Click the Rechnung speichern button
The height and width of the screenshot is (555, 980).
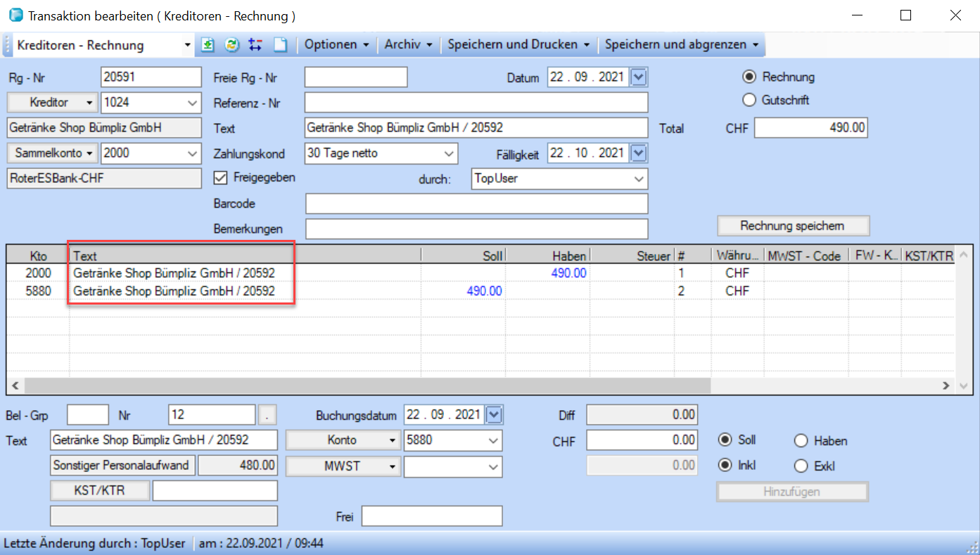click(793, 226)
